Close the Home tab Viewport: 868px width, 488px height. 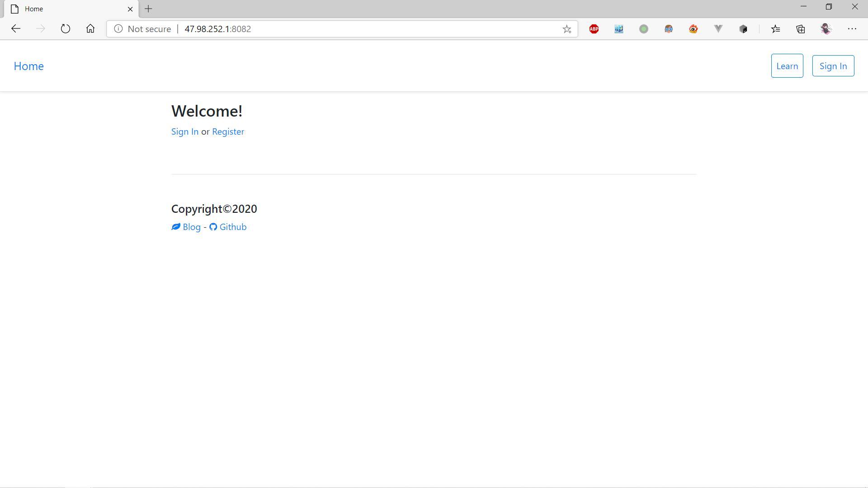130,9
